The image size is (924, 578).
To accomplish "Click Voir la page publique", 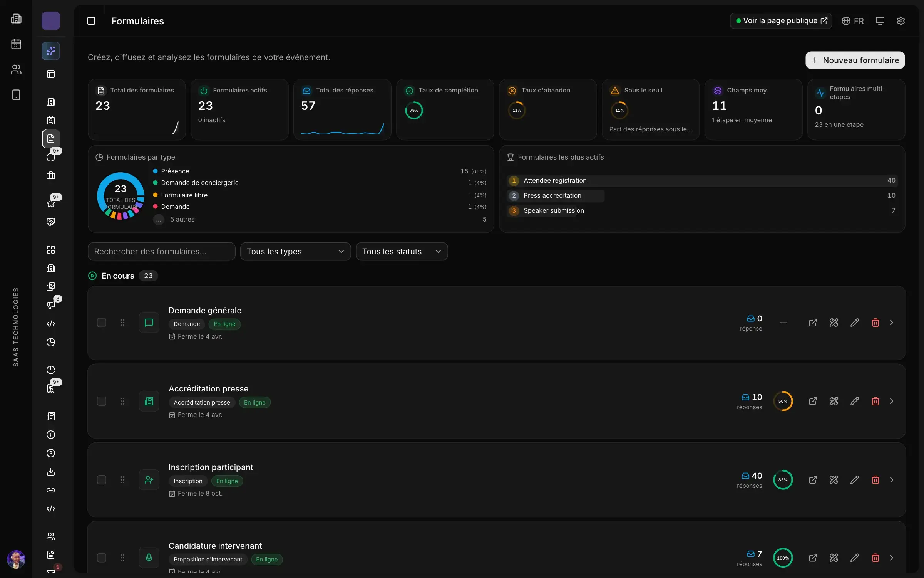I will click(781, 21).
